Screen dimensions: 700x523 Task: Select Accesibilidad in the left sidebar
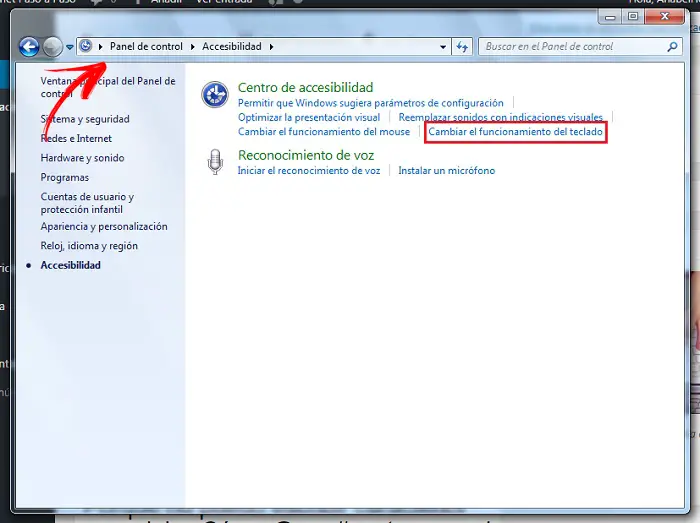(71, 265)
